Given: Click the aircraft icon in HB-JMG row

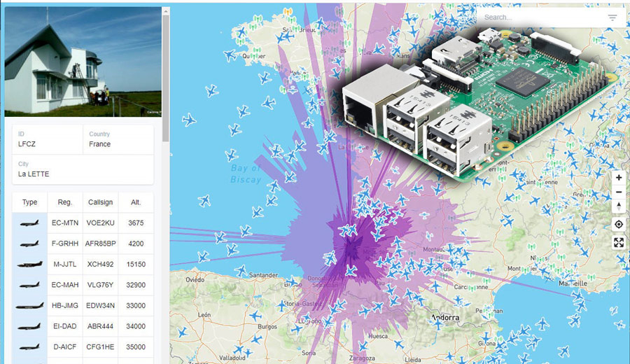Looking at the screenshot, I should pyautogui.click(x=29, y=306).
